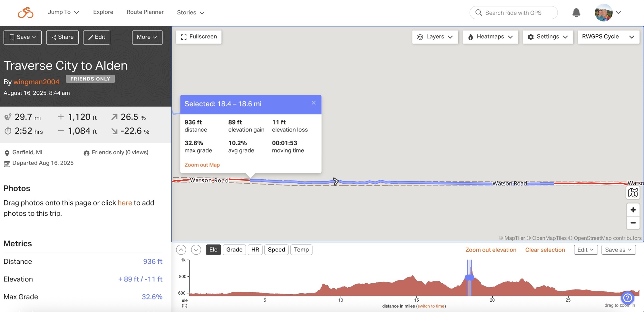Click the Ride with GPS logo
Screen dimensions: 644x312
coord(25,13)
